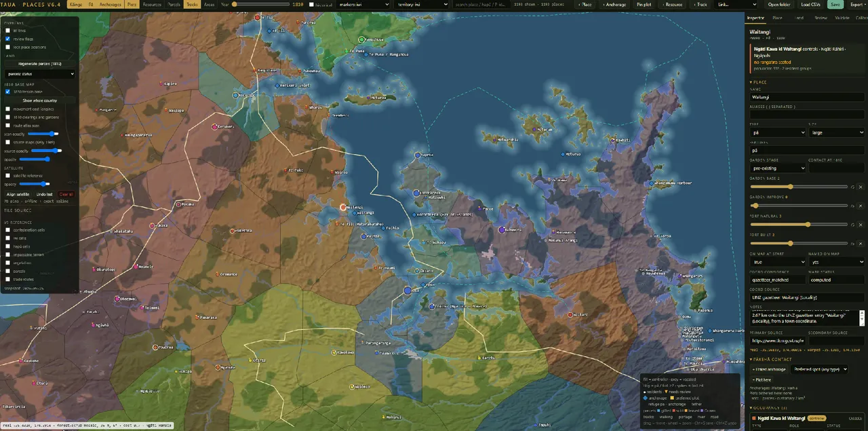Click the Waiomio marker

tap(351, 386)
